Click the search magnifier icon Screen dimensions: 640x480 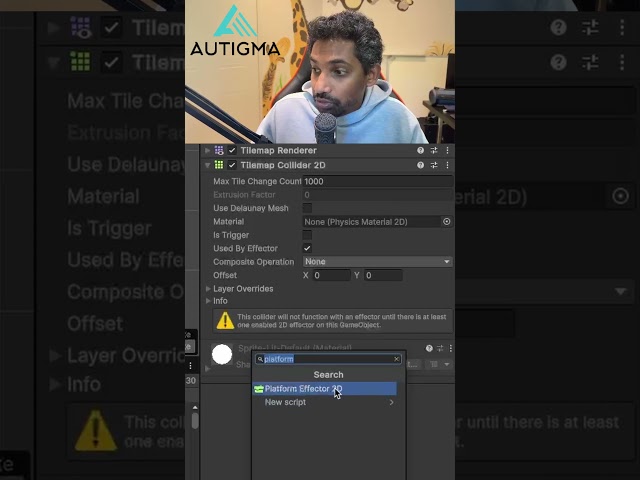(x=260, y=359)
